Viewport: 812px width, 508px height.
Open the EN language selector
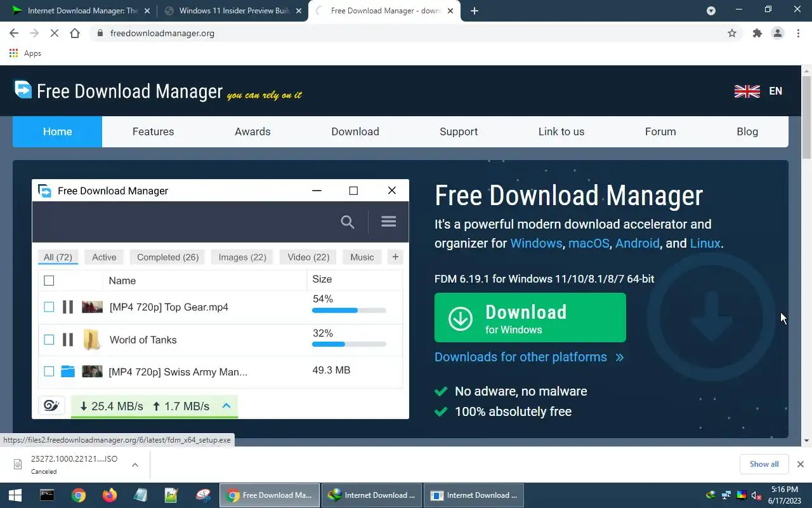[775, 91]
